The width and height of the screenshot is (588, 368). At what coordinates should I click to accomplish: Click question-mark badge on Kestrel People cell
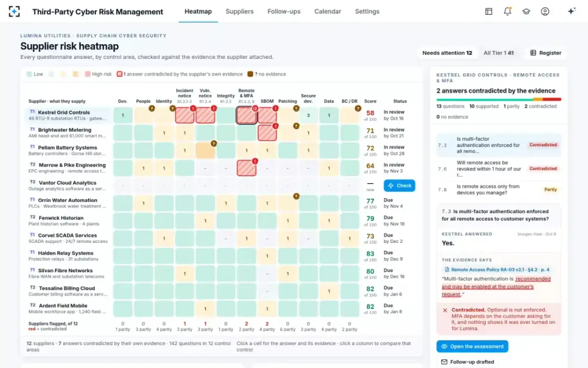pyautogui.click(x=151, y=108)
